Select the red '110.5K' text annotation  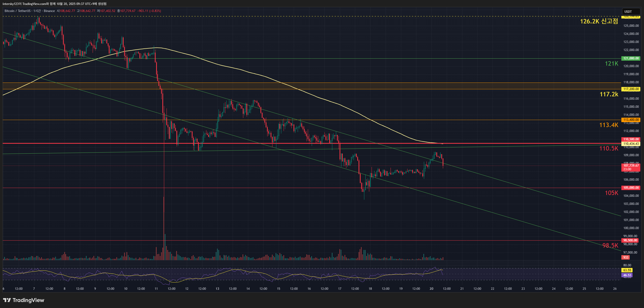[x=609, y=148]
